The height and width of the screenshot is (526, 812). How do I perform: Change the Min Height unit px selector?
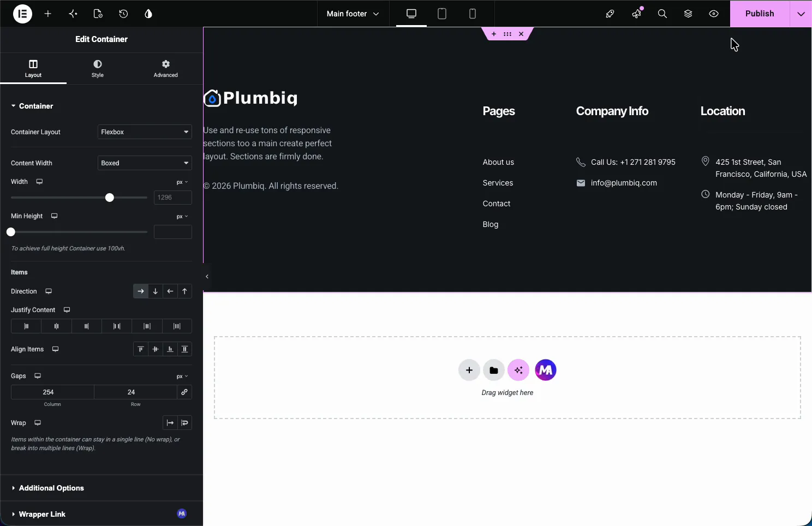pos(182,217)
